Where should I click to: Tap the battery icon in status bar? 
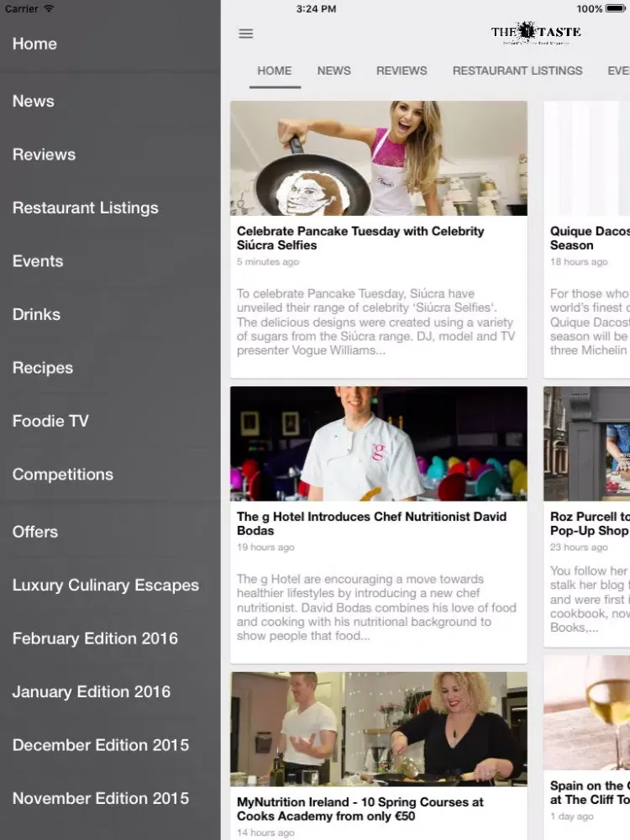(615, 8)
